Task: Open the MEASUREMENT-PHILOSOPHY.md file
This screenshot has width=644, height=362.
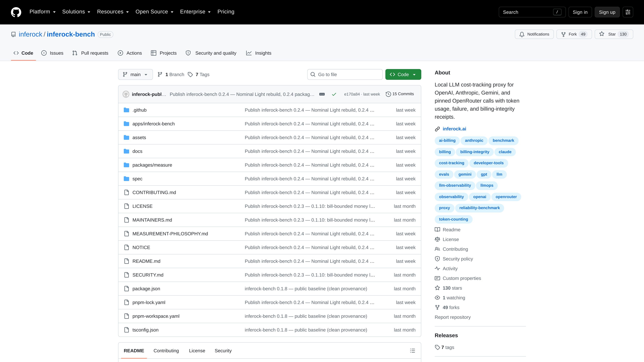Action: point(170,234)
